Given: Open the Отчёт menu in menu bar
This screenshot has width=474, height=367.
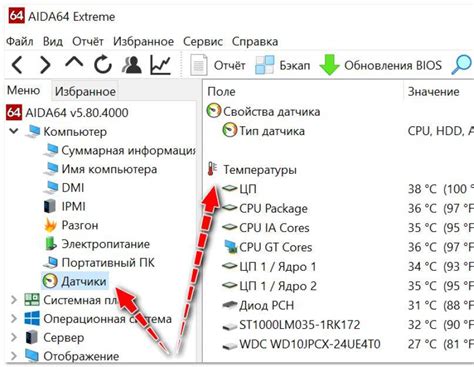Looking at the screenshot, I should [88, 41].
